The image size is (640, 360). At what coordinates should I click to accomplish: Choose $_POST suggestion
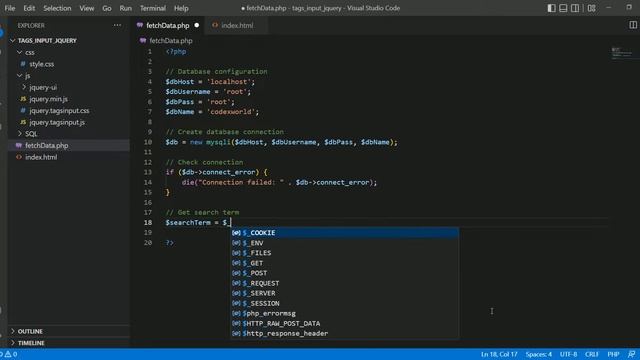click(x=345, y=273)
